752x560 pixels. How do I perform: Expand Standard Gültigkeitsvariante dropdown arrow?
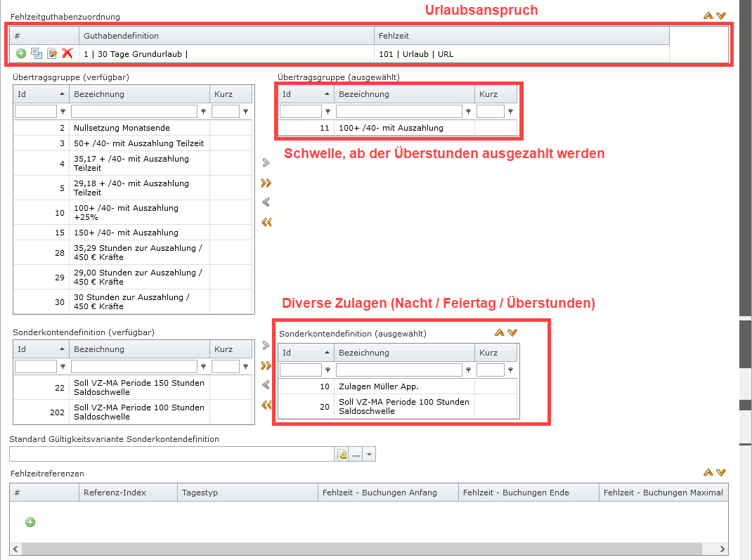pyautogui.click(x=370, y=455)
